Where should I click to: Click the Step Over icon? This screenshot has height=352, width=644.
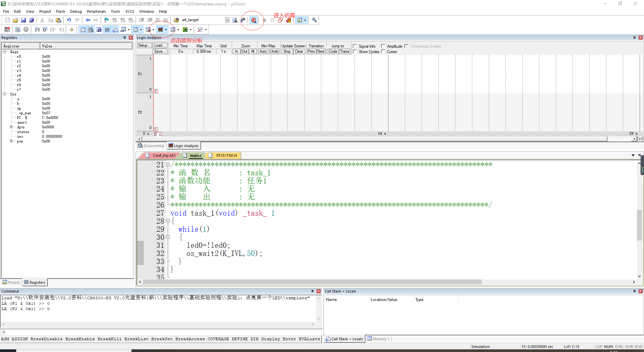[x=45, y=30]
